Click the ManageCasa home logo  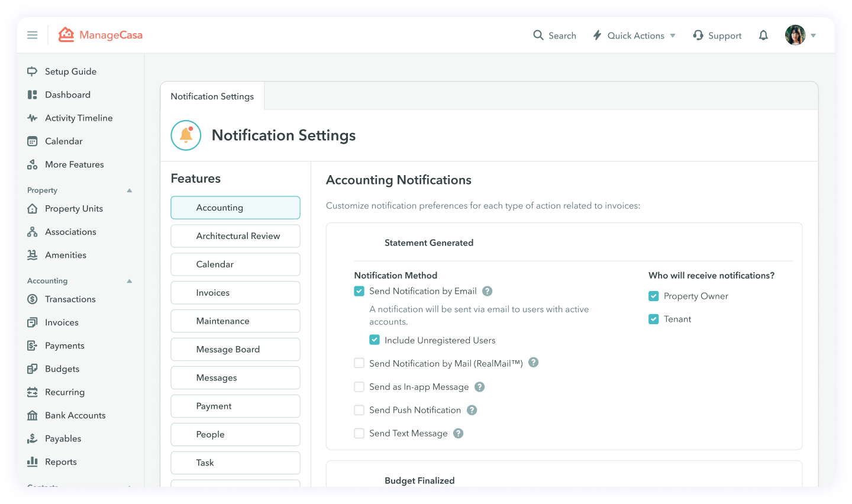click(x=100, y=34)
